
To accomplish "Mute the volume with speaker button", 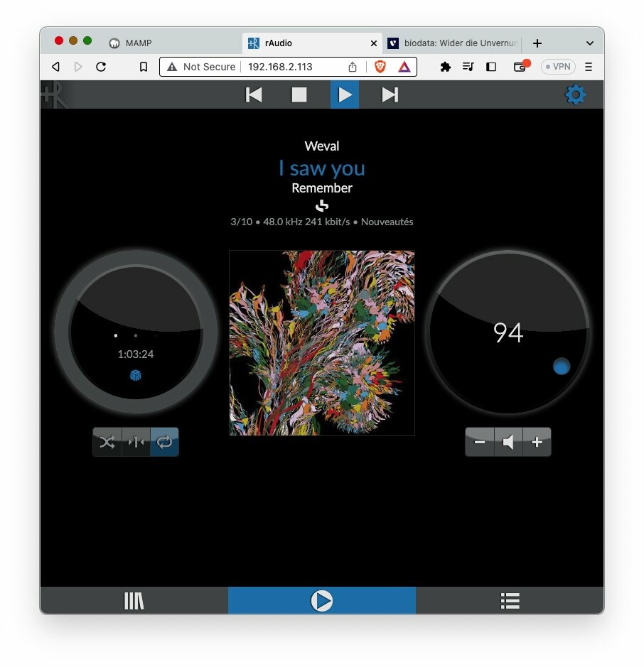I will pyautogui.click(x=508, y=442).
